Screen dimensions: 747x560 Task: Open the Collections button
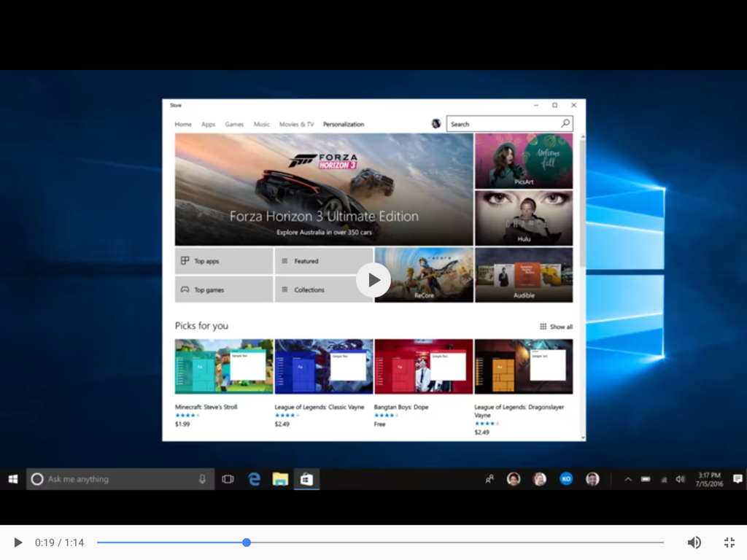pyautogui.click(x=324, y=289)
